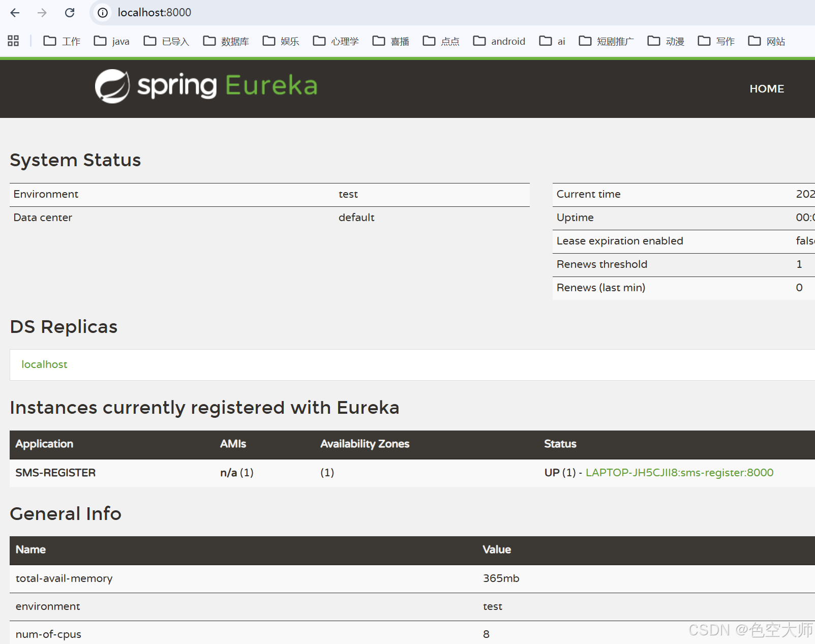The height and width of the screenshot is (644, 815).
Task: Click the Instances currently registered with Eureka heading
Action: (x=204, y=408)
